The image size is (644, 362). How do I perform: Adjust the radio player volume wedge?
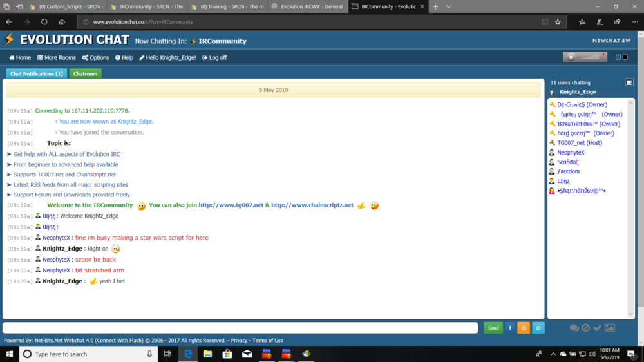591,57
